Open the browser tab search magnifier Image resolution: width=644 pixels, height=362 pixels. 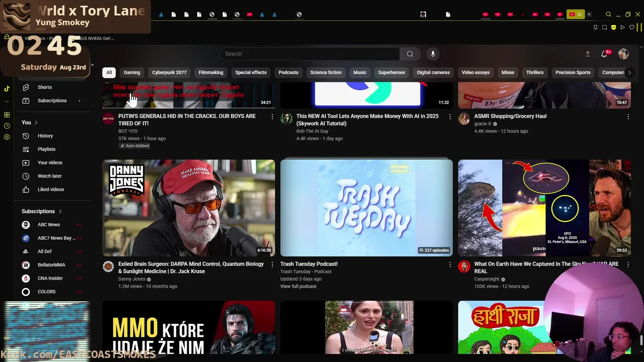608,15
